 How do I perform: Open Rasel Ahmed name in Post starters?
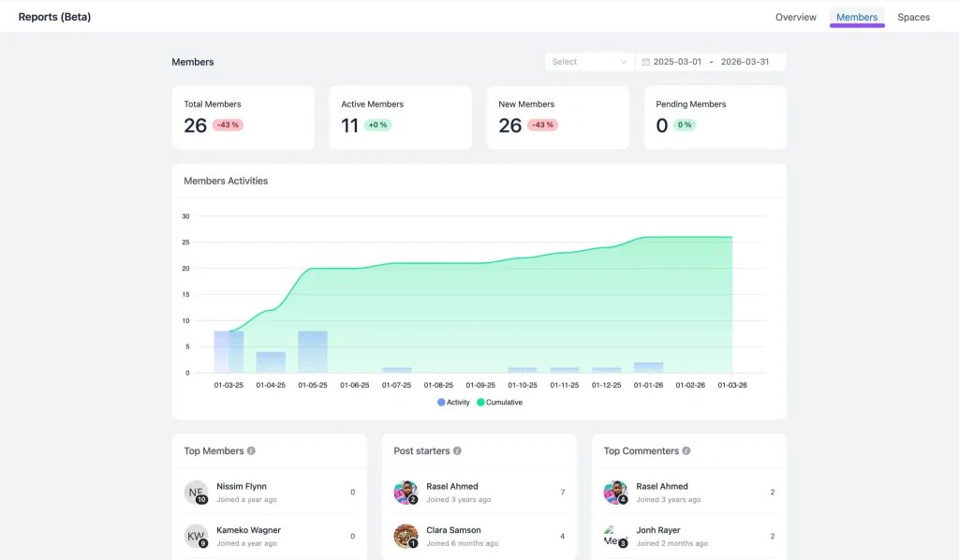click(x=452, y=486)
